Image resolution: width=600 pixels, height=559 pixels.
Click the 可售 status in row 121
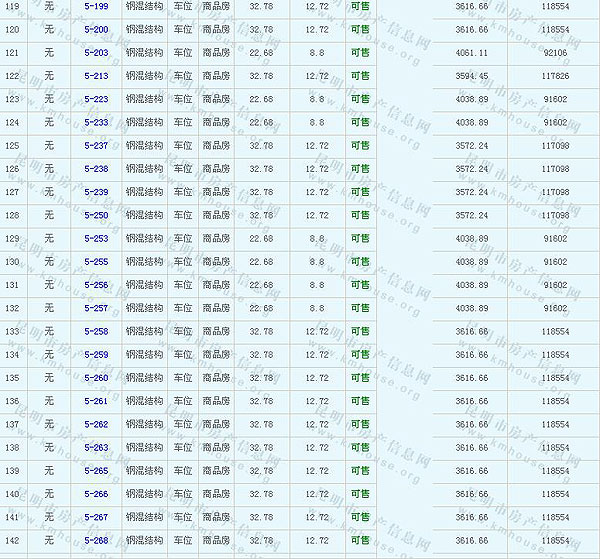coord(360,52)
